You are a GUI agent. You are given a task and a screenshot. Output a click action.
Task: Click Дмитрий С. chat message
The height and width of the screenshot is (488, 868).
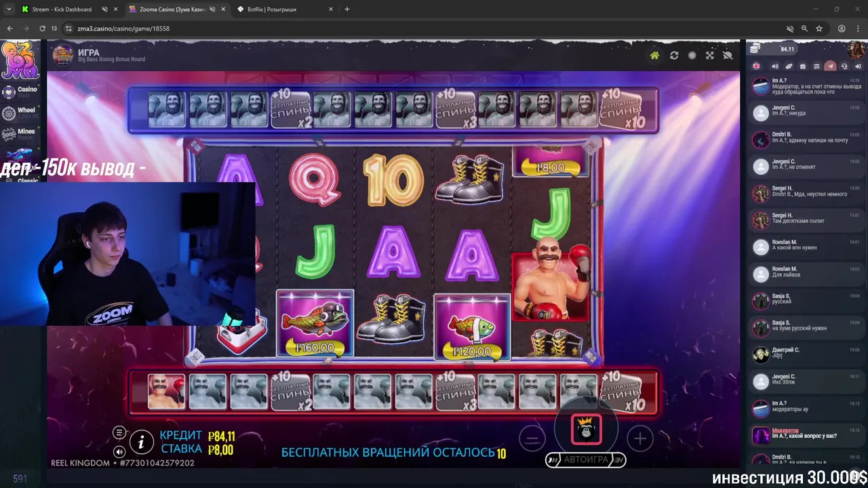pos(807,353)
